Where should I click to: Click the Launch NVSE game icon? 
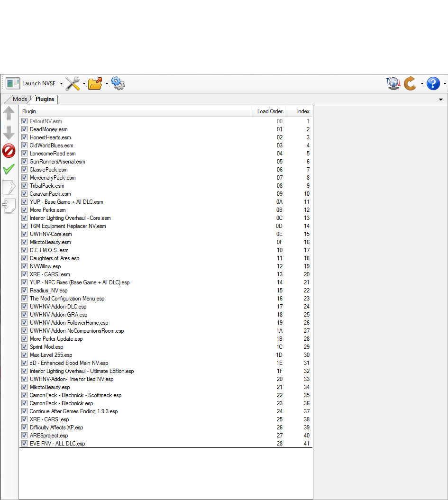[x=13, y=83]
